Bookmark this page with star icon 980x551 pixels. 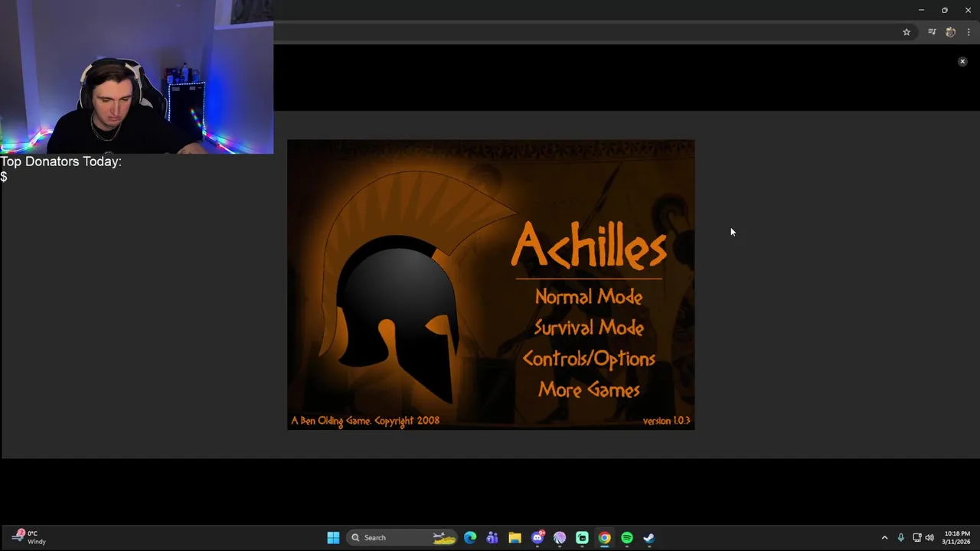[x=906, y=32]
